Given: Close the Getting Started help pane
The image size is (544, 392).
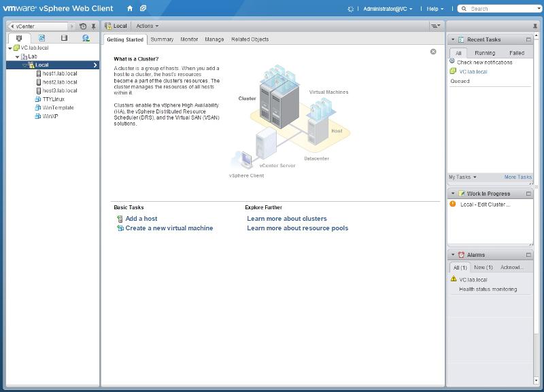Looking at the screenshot, I should [433, 52].
